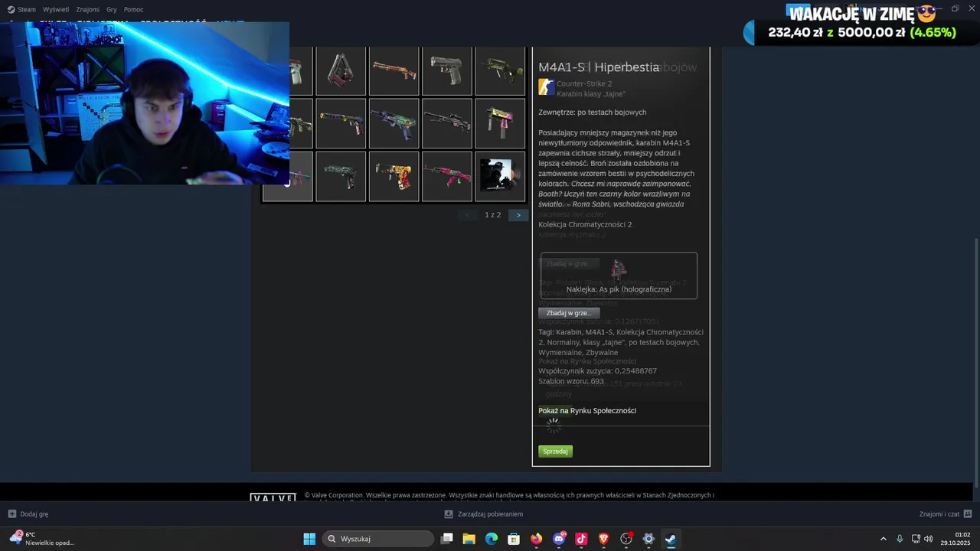Expand hidden system tray icons chevron
980x551 pixels.
(883, 539)
